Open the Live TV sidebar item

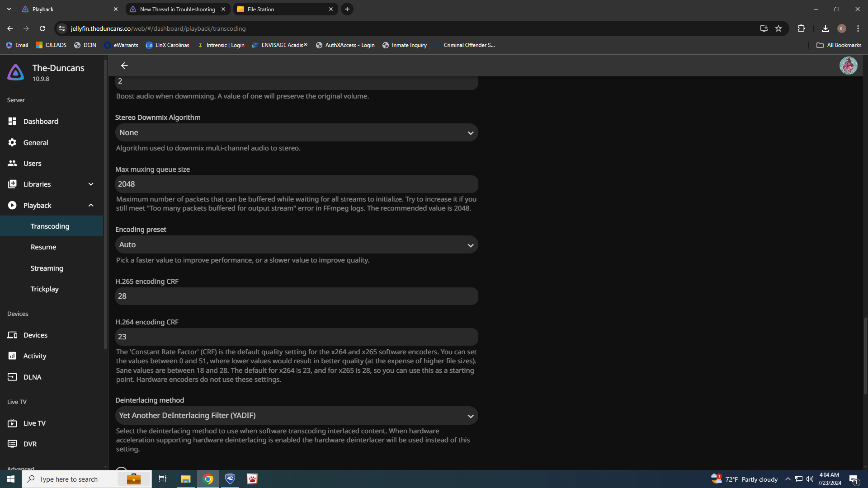coord(34,423)
